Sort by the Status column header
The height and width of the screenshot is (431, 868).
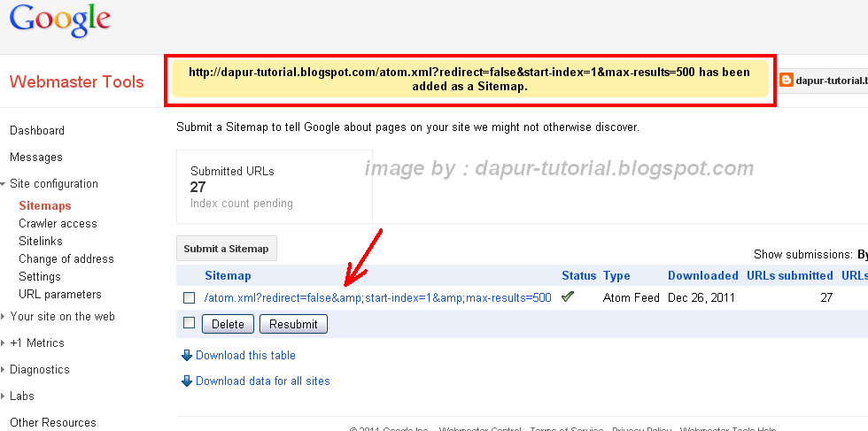(578, 275)
